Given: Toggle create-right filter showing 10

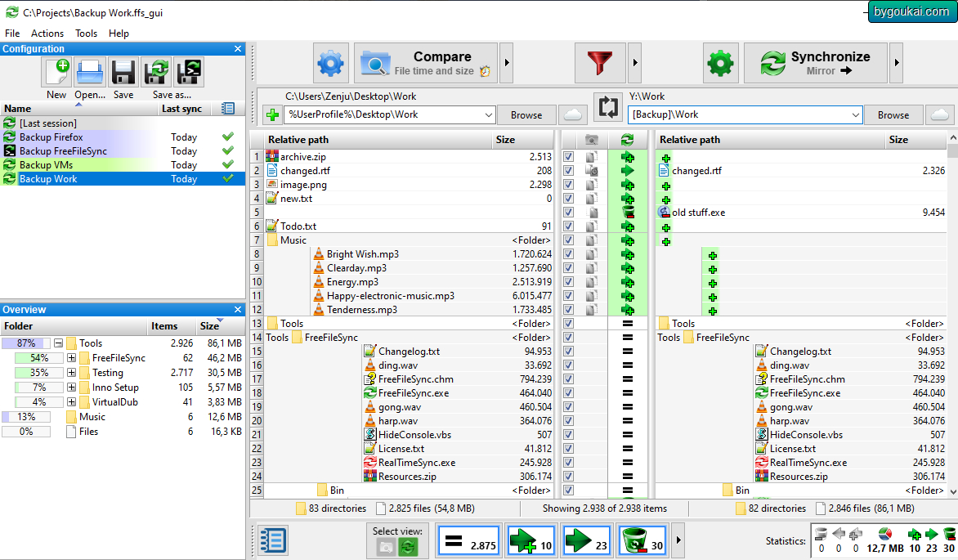Looking at the screenshot, I should [530, 540].
